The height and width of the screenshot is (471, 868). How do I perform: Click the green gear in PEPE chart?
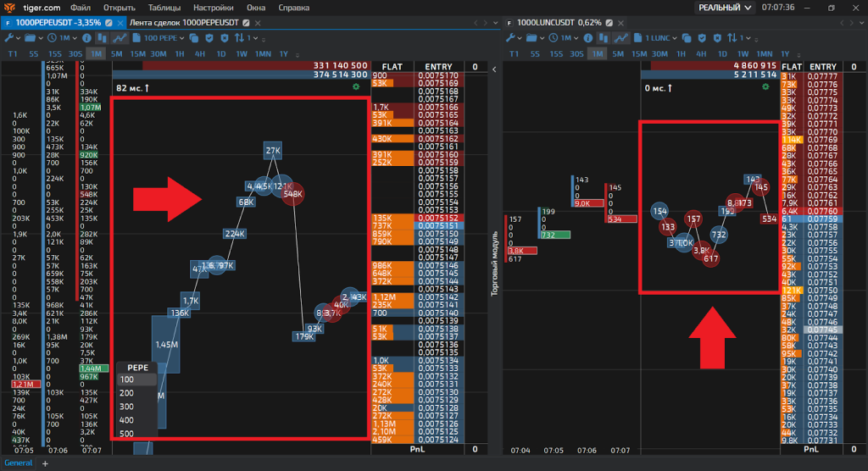point(357,86)
